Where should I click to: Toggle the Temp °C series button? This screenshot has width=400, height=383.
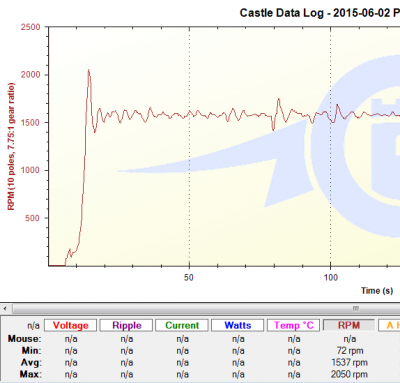(294, 325)
